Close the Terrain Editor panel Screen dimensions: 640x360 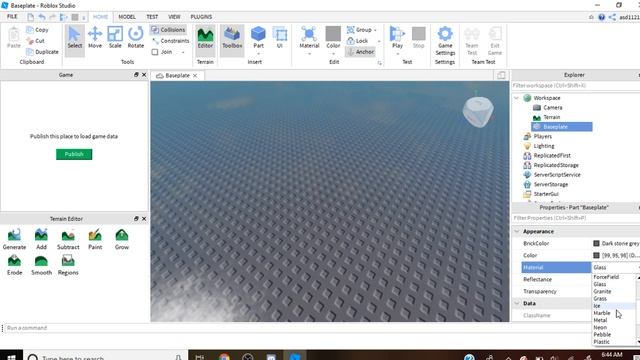click(144, 219)
